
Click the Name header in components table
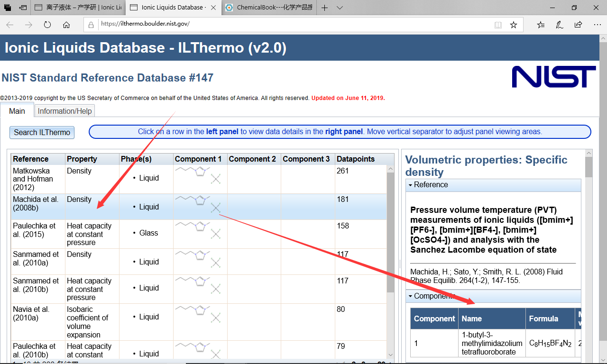(492, 318)
